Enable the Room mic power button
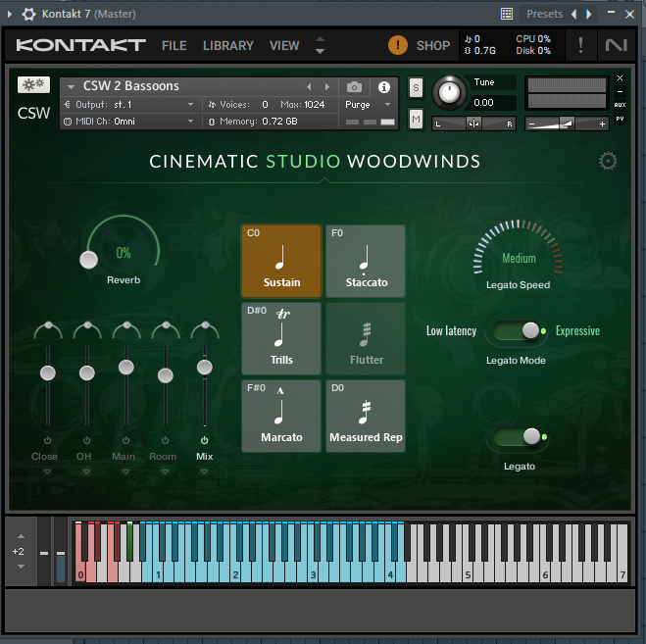 click(x=165, y=440)
